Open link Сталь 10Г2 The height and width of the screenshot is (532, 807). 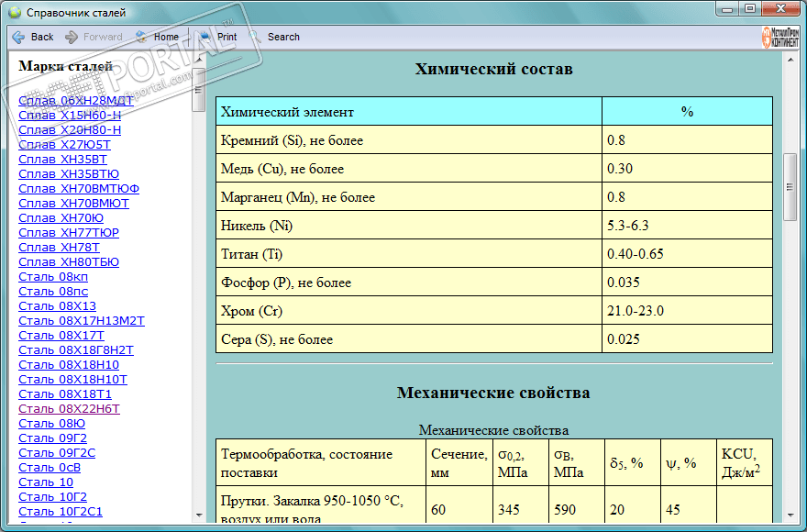(53, 496)
